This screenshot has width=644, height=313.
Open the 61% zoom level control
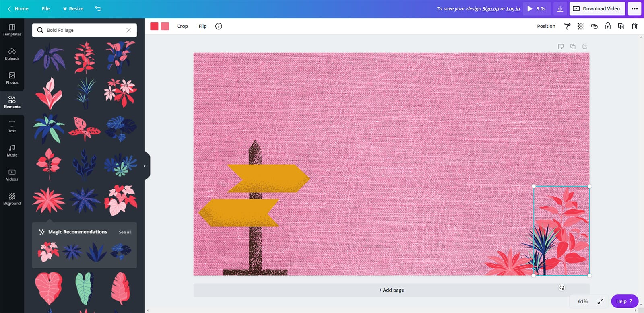[x=583, y=301]
